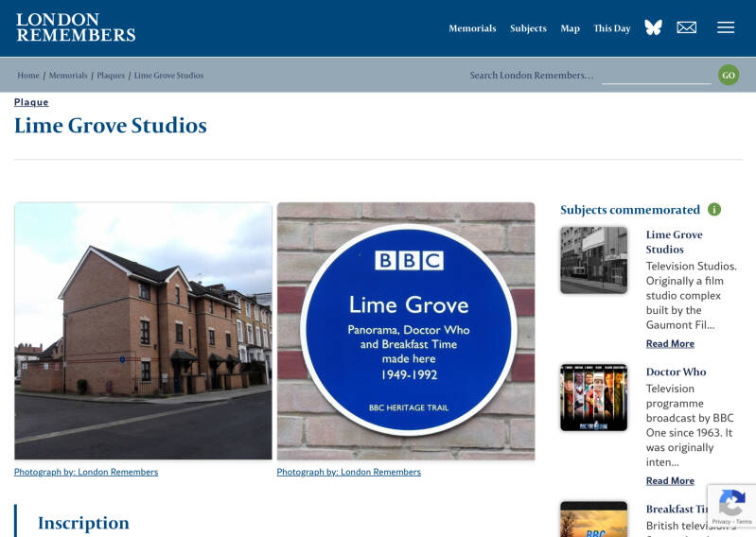756x537 pixels.
Task: Open the This Day menu item
Action: [612, 28]
